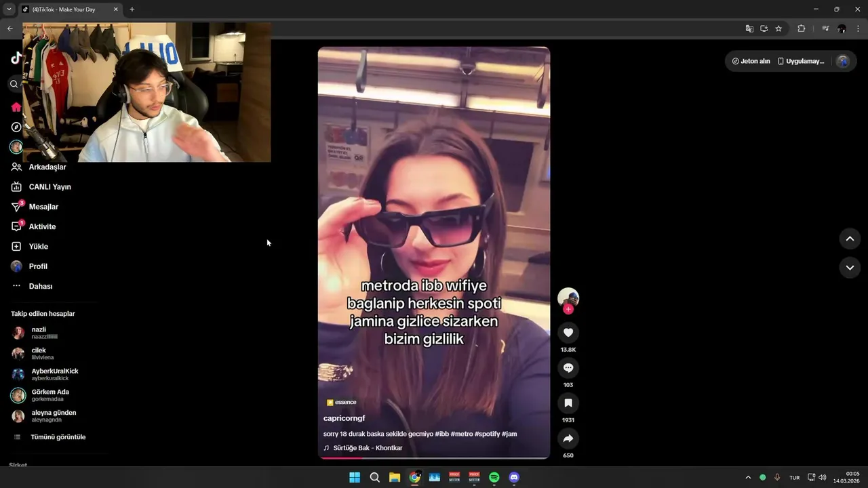Close the TikTok - Make Your Day tab
The image size is (868, 488).
click(x=115, y=9)
